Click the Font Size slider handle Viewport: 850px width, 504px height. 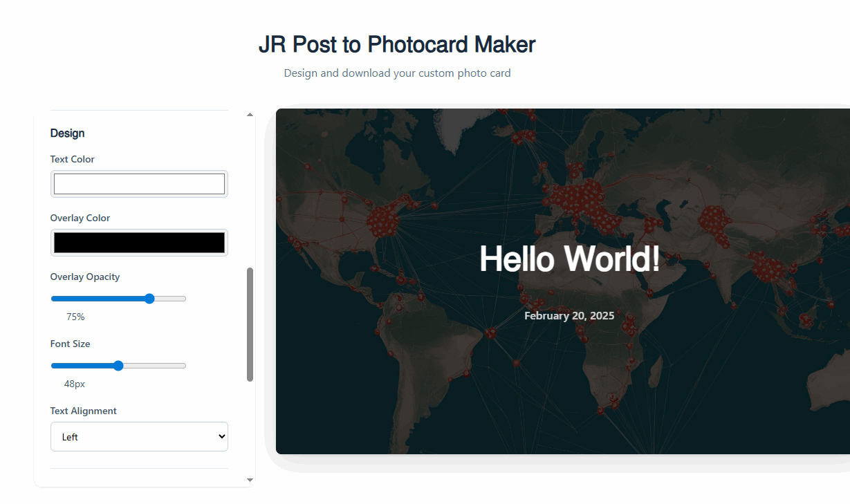pyautogui.click(x=118, y=365)
